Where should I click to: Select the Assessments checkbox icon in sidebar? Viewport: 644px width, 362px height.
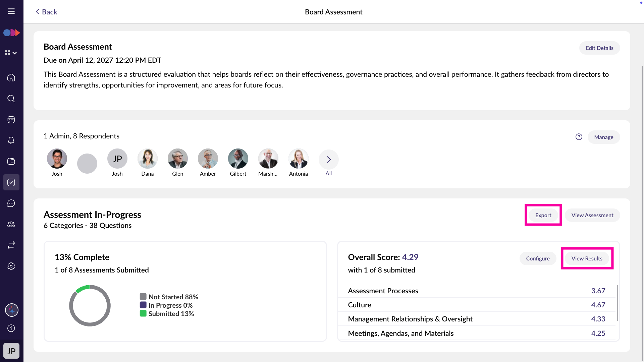(x=11, y=182)
